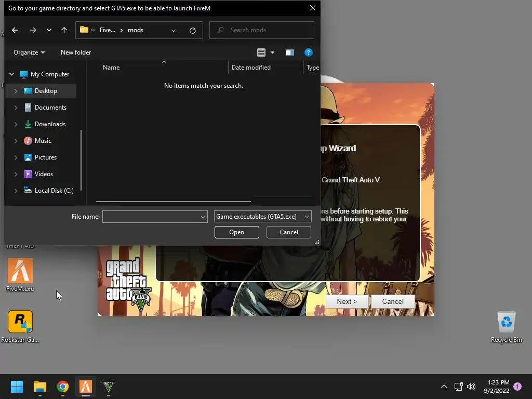Go back in the file dialog
Image resolution: width=532 pixels, height=399 pixels.
(x=15, y=30)
